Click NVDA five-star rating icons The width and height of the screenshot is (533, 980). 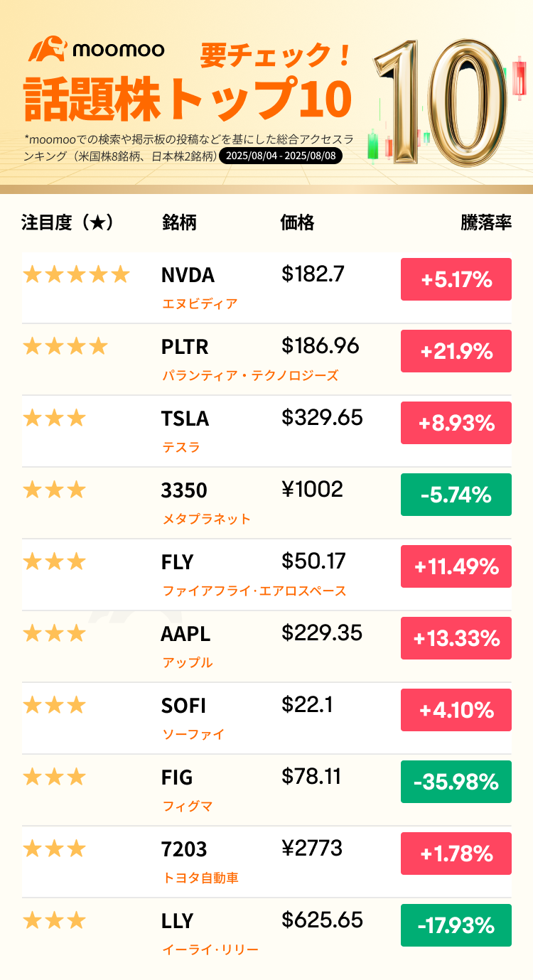coord(76,274)
